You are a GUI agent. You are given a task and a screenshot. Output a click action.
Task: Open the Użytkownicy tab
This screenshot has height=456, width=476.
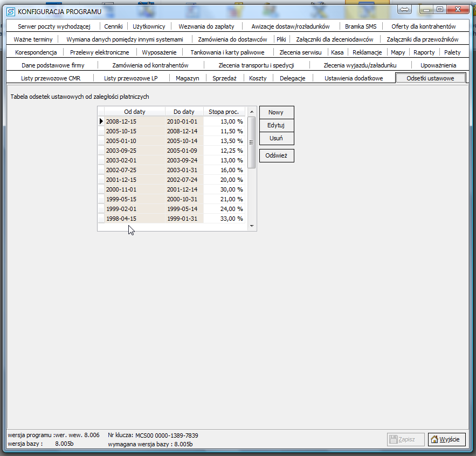[x=149, y=26]
